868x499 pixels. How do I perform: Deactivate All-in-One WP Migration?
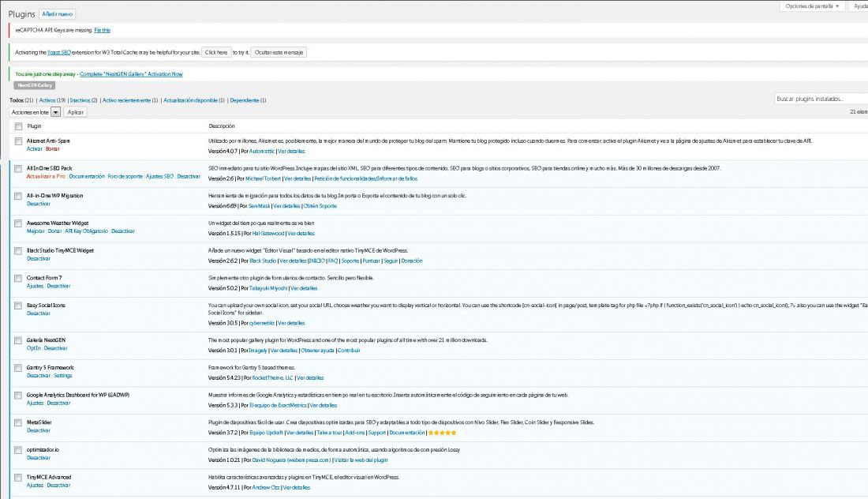39,204
